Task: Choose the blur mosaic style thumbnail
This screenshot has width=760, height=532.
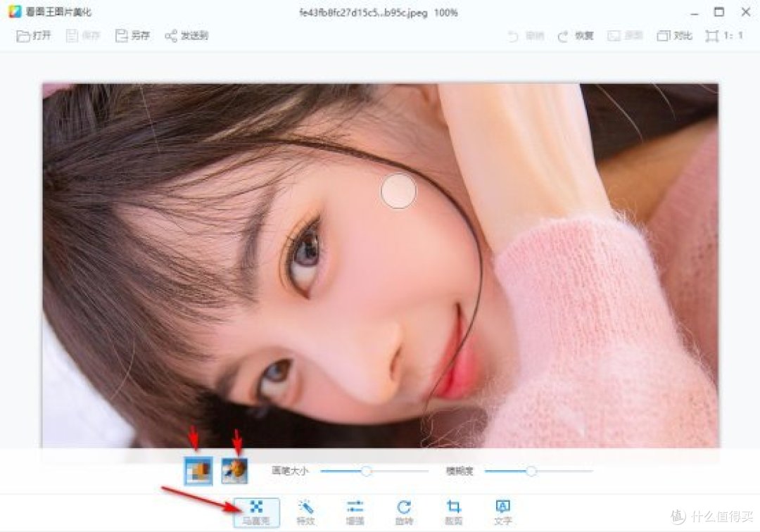Action: pyautogui.click(x=234, y=471)
